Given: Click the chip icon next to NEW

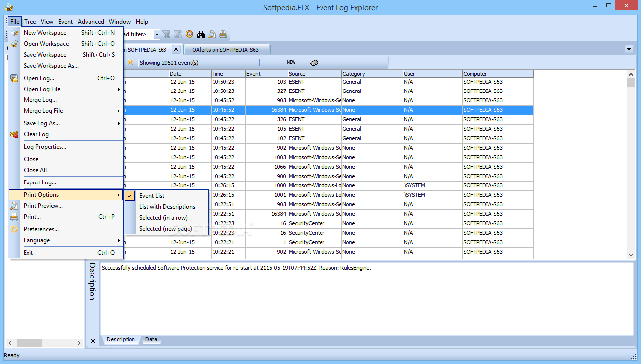Looking at the screenshot, I should (314, 63).
